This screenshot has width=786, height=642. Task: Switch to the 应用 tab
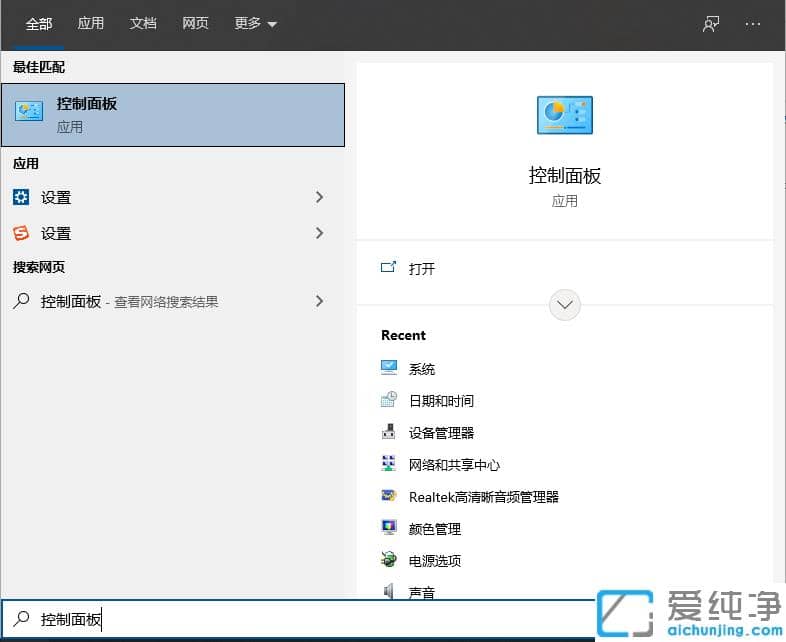point(91,24)
